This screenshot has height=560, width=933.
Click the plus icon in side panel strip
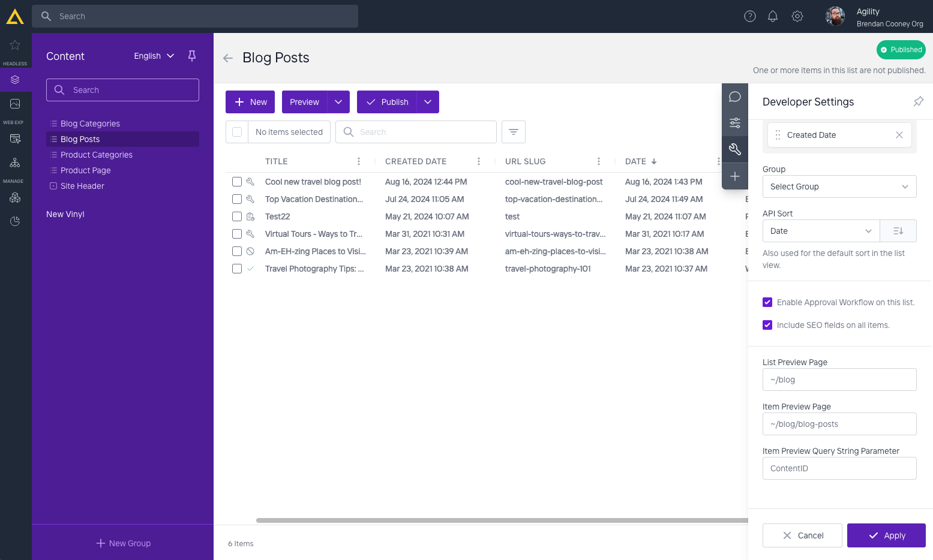tap(735, 176)
